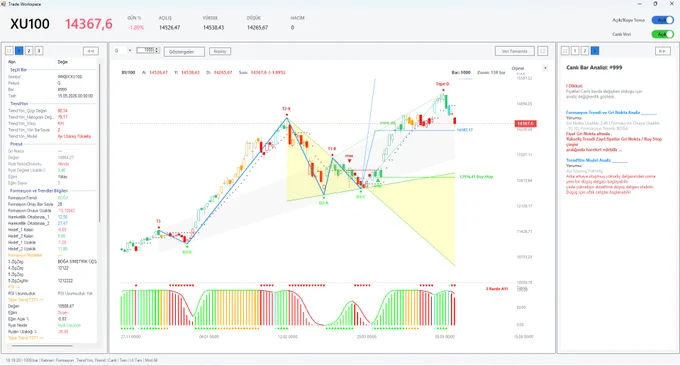Click the 2 Bardır AYI indicator label
The height and width of the screenshot is (366, 680).
click(497, 289)
